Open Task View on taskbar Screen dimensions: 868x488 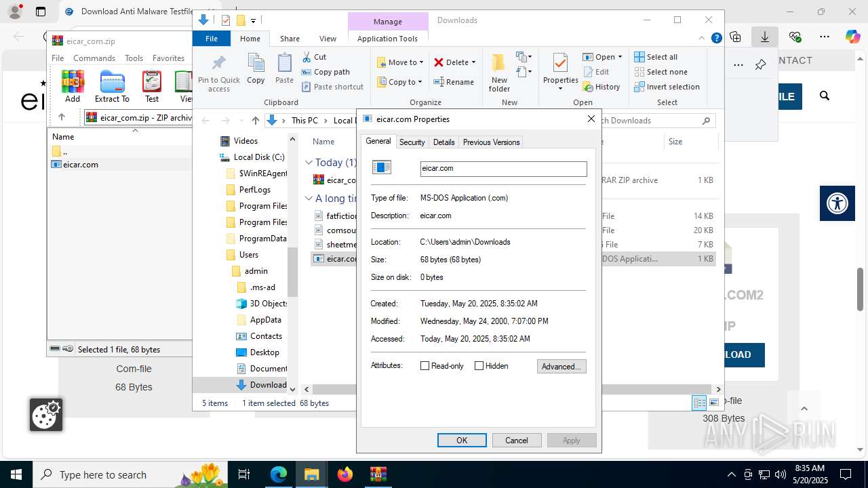coord(245,474)
